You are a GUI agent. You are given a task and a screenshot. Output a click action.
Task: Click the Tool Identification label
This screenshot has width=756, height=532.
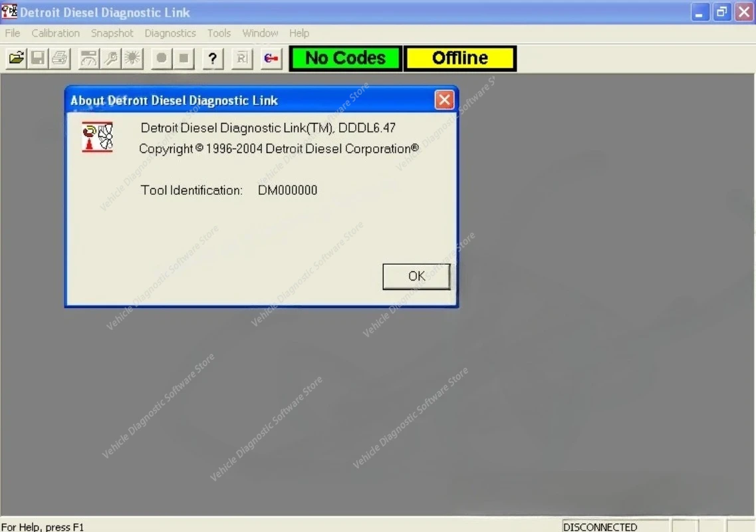[191, 190]
